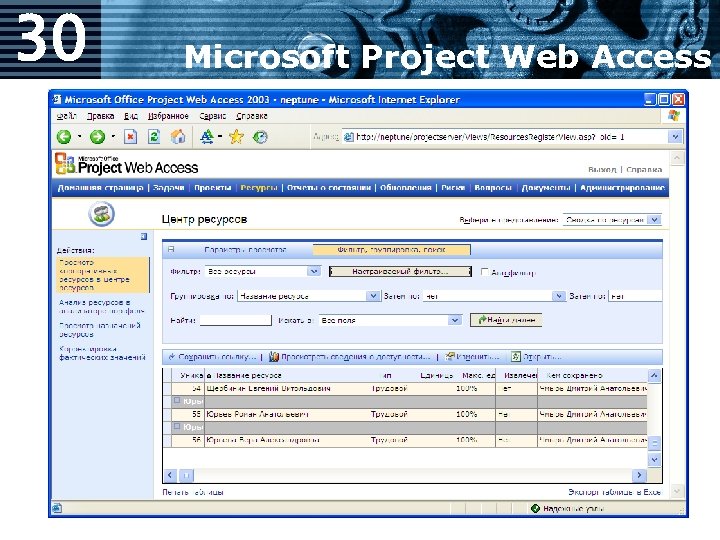Select the Щербинин Евгений resource row

405,388
